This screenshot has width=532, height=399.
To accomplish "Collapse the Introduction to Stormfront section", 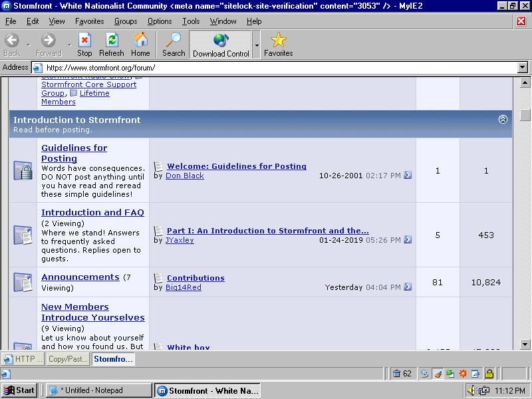I will point(503,120).
